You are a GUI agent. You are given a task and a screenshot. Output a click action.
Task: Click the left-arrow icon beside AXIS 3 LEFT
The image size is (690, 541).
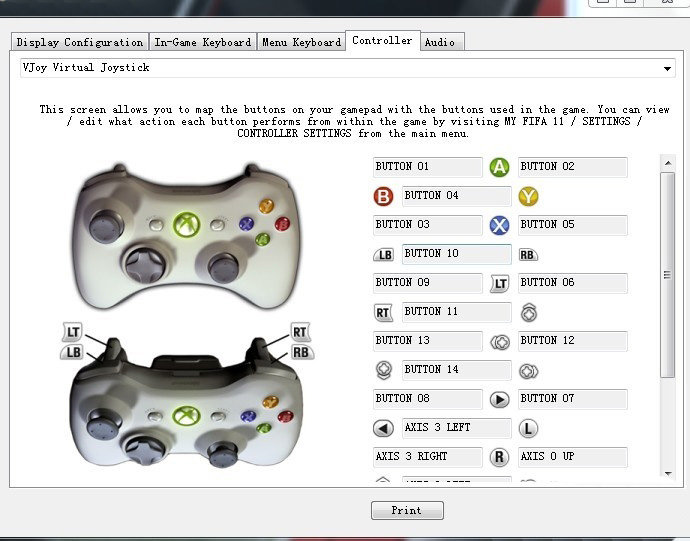(x=383, y=428)
